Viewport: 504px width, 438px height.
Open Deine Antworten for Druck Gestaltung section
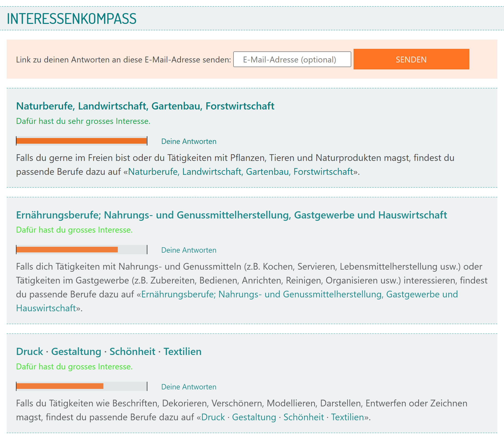click(189, 387)
